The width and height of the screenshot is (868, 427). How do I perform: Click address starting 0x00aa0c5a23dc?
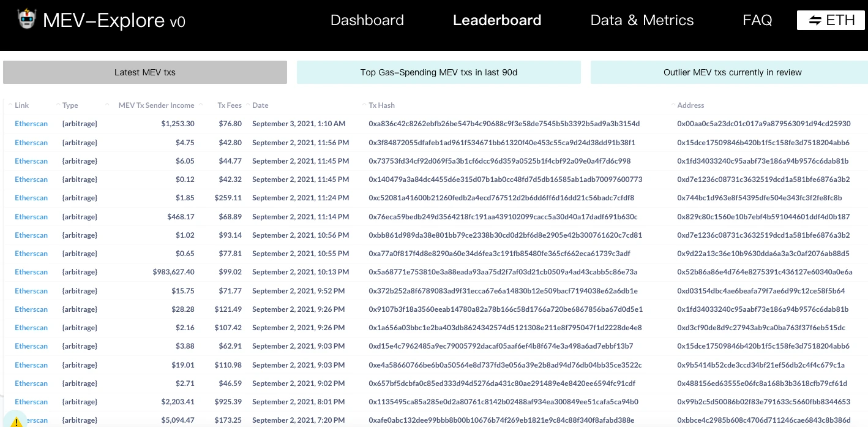[764, 124]
